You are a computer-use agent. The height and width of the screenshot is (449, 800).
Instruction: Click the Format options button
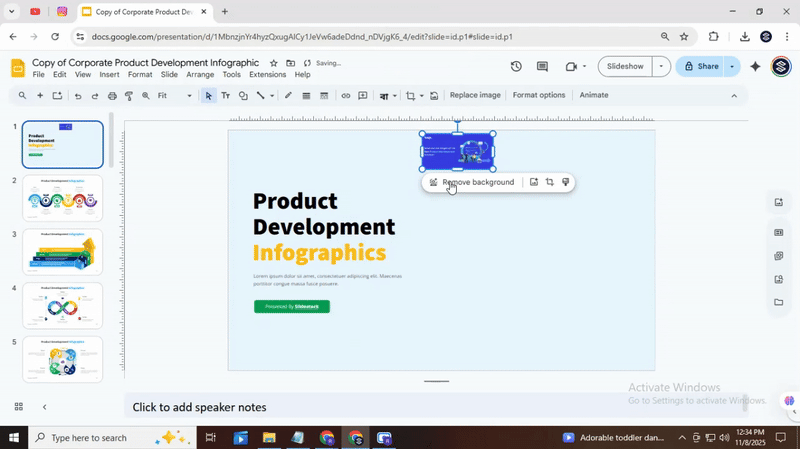pos(538,96)
